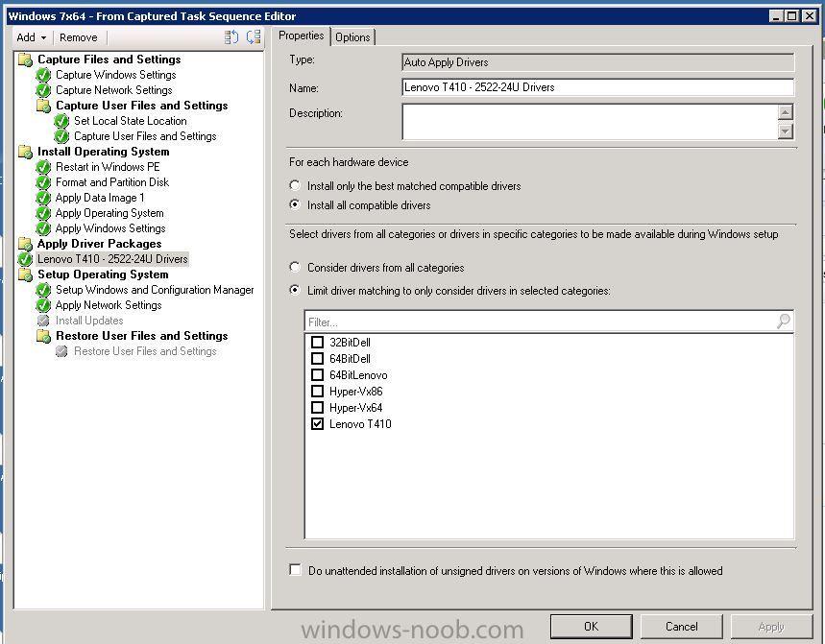Click the Capture Files and Settings folder icon

pos(25,60)
